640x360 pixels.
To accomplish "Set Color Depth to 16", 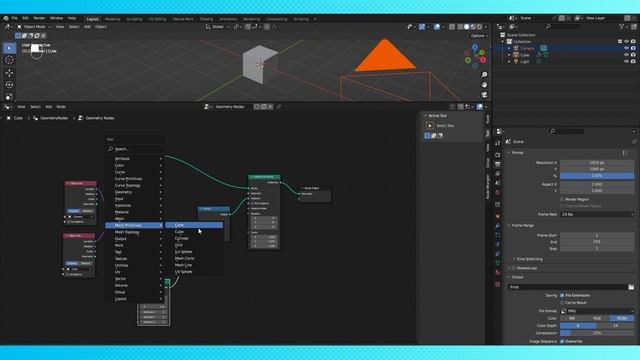I will (616, 326).
